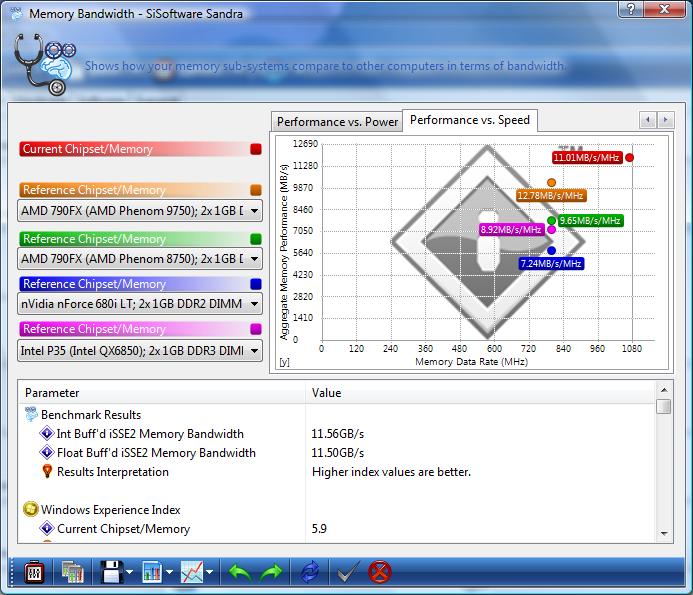Screen dimensions: 693x595
Task: Click the lightbulb icon beside Results Interpretation
Action: (x=47, y=471)
